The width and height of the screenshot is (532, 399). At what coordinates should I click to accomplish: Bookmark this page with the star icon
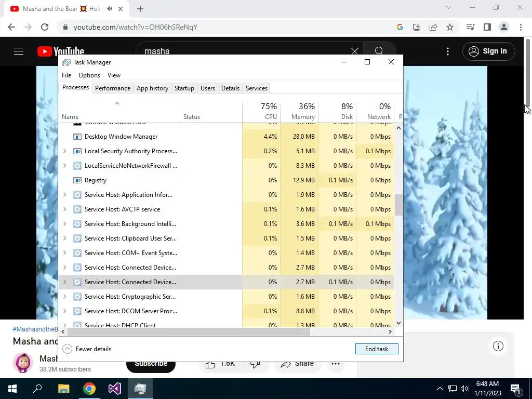[x=450, y=27]
